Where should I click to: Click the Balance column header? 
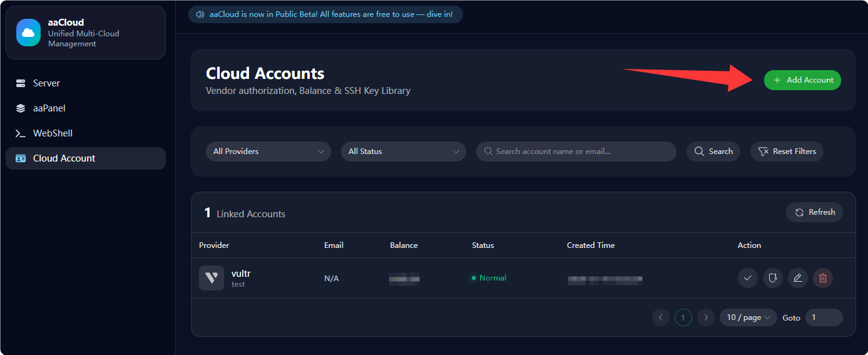404,245
